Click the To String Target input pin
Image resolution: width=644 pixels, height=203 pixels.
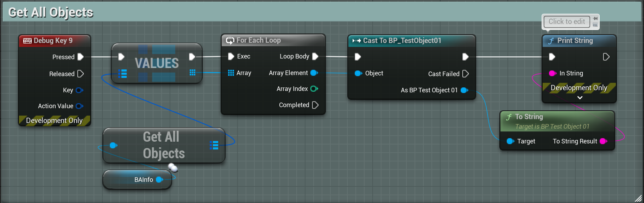coord(510,141)
